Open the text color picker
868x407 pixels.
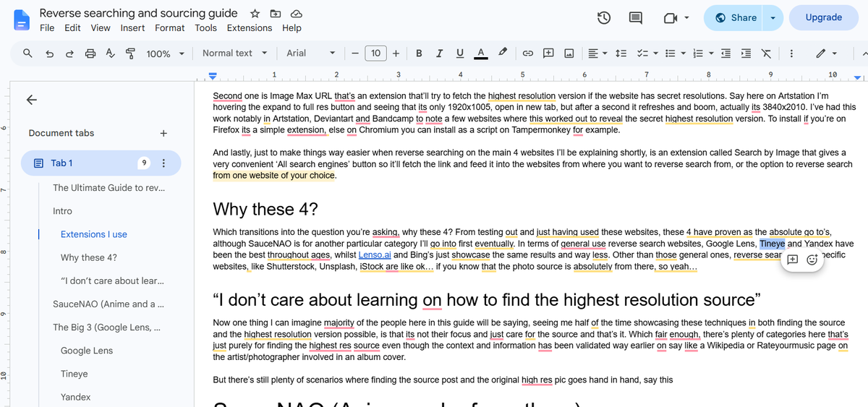pyautogui.click(x=480, y=53)
